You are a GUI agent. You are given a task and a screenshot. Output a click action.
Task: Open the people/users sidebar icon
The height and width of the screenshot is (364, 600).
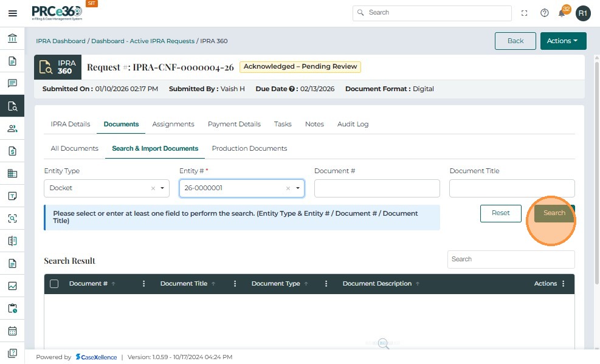[x=12, y=128]
